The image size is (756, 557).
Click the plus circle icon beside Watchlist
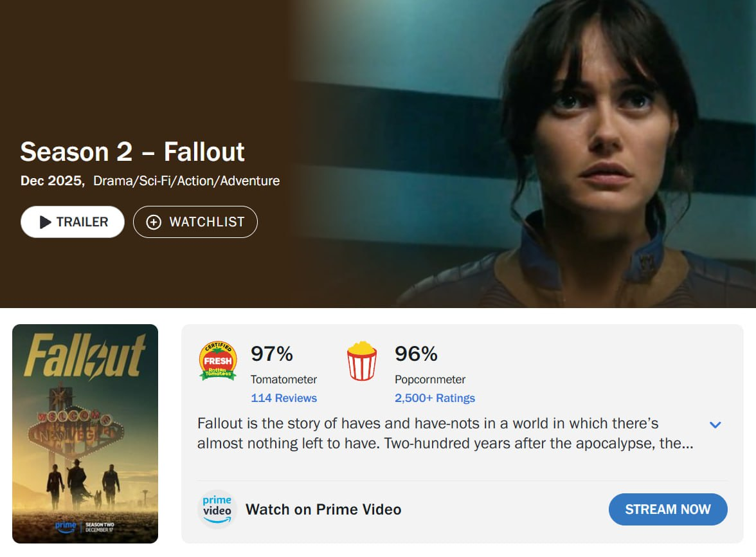(153, 222)
